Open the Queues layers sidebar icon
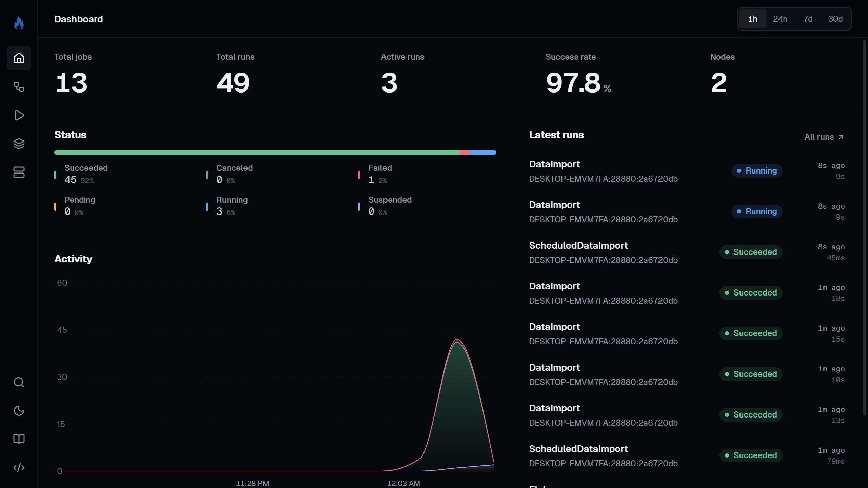The height and width of the screenshot is (488, 868). 19,144
